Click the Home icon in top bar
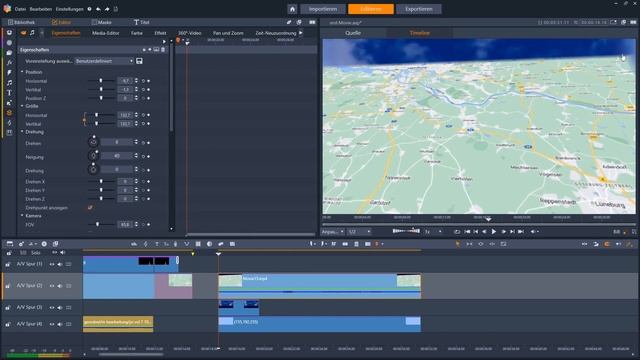Image resolution: width=640 pixels, height=360 pixels. [292, 9]
